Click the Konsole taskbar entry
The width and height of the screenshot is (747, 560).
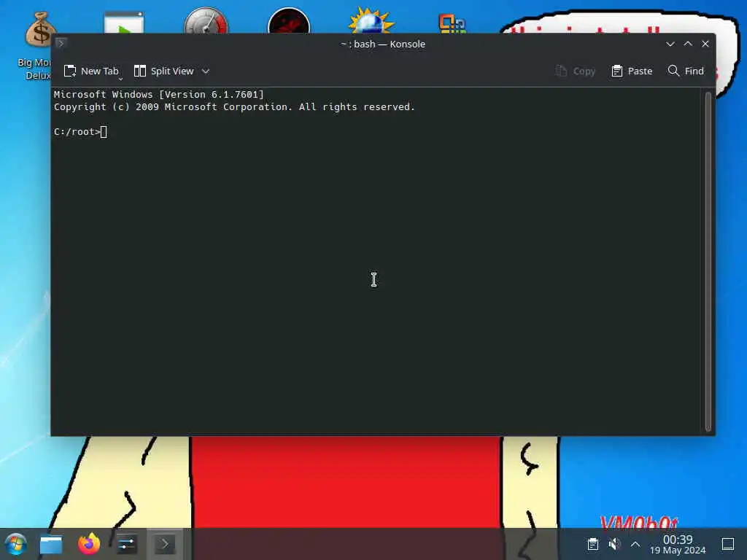pos(164,544)
